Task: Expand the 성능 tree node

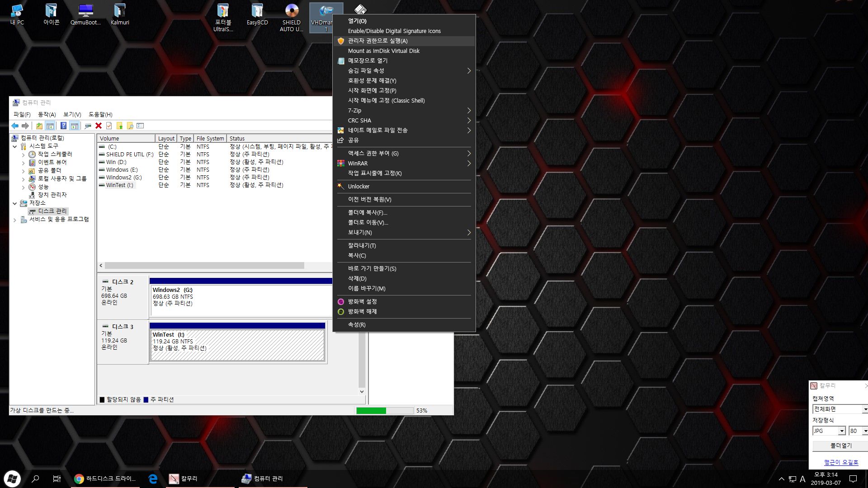Action: 24,187
